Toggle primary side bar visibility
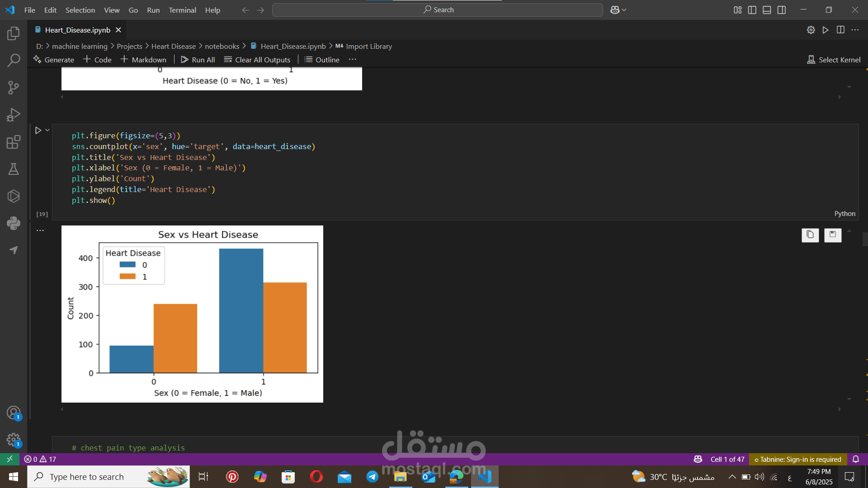Screen dimensions: 868x488 tap(752, 10)
